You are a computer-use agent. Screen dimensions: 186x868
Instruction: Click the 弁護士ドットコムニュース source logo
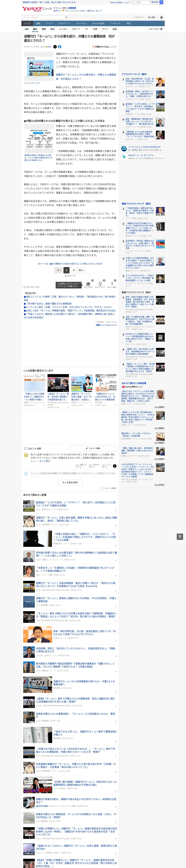[104, 47]
